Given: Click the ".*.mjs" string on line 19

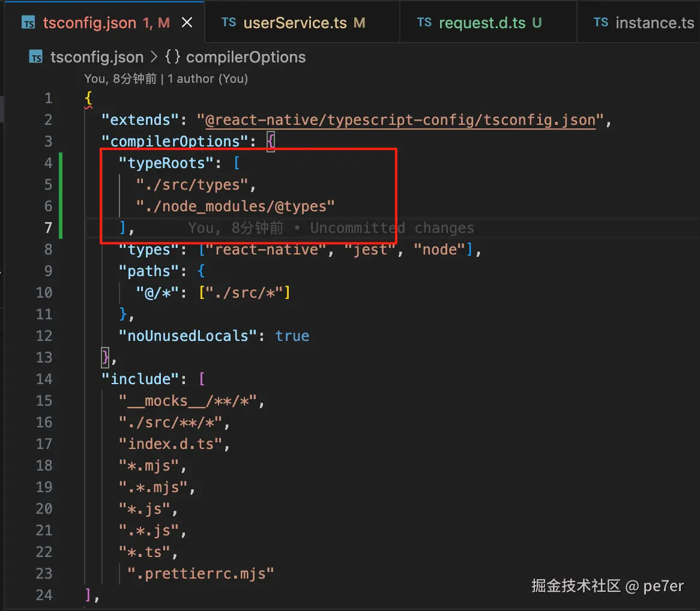Looking at the screenshot, I should pos(153,487).
